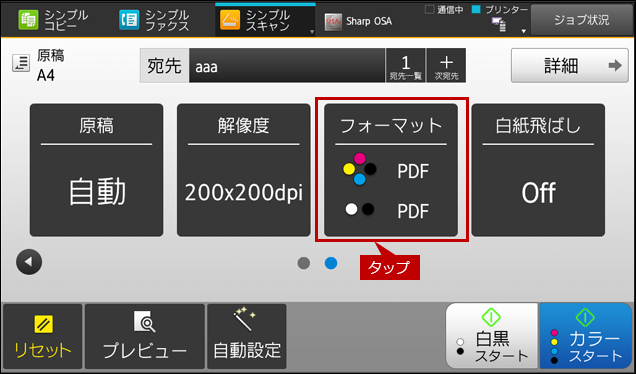Screen dimensions: 636x374
Task: Tap the 解像度 200x200dpi tile
Action: coord(243,170)
